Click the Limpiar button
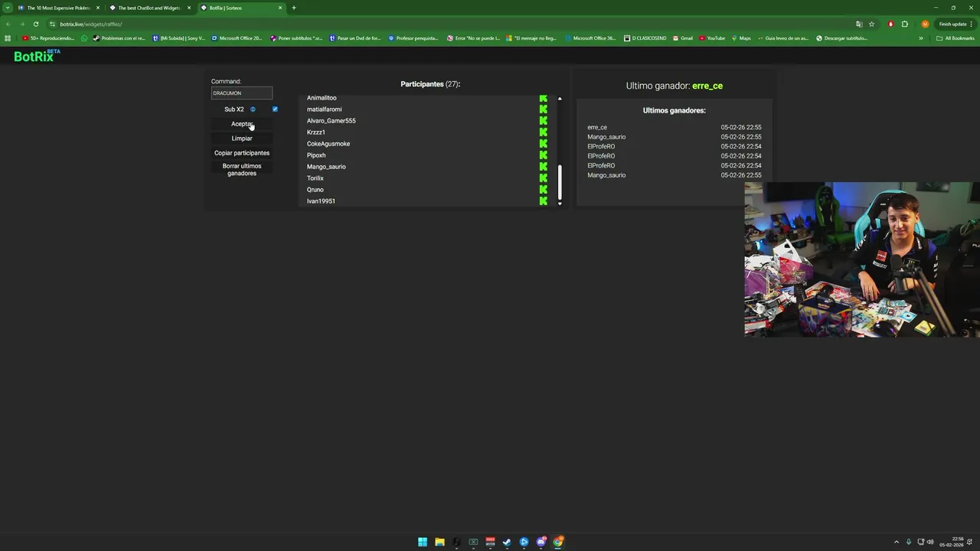Image resolution: width=980 pixels, height=551 pixels. tap(242, 139)
